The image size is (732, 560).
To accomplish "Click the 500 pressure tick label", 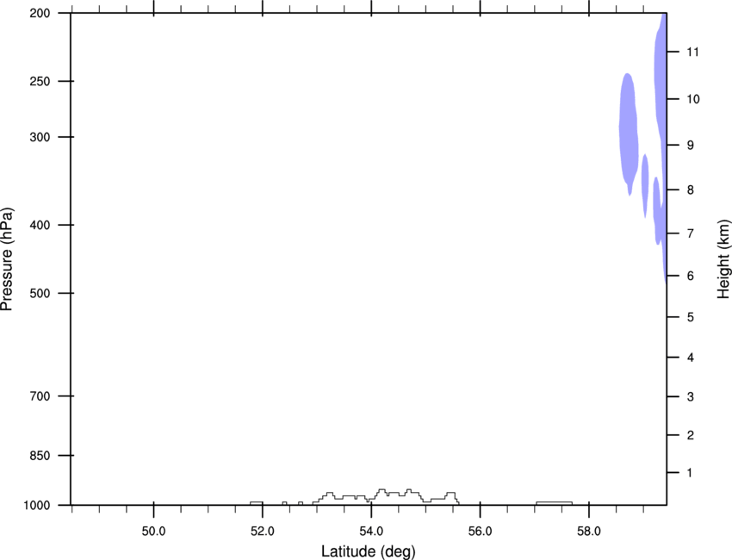I will tap(40, 293).
